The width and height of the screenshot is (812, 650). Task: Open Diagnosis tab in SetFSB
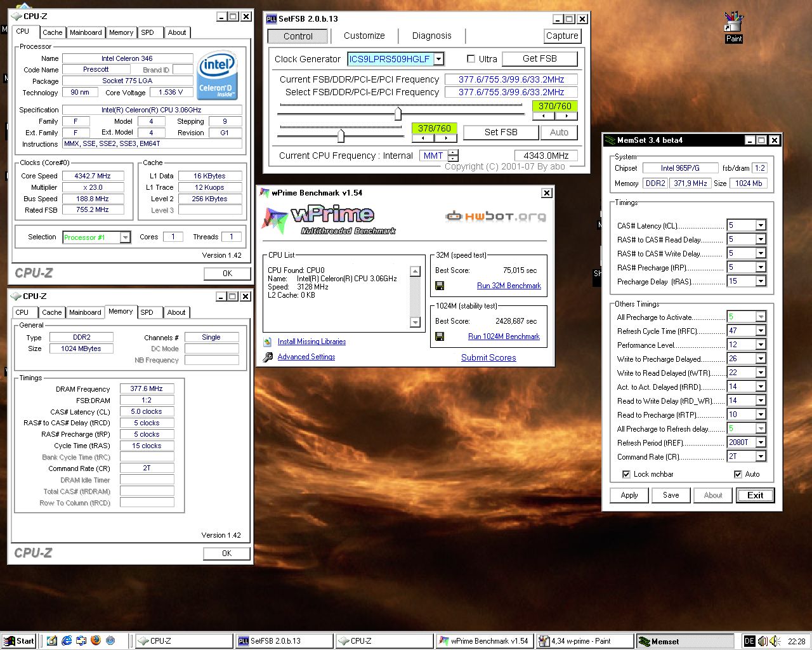point(432,36)
